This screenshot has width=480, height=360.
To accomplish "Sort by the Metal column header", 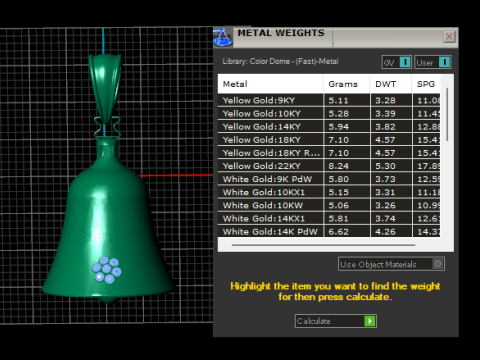I will pos(270,84).
